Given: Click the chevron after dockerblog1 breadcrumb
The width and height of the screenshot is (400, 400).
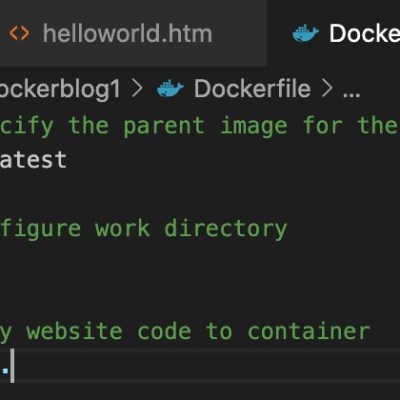Looking at the screenshot, I should [x=137, y=89].
